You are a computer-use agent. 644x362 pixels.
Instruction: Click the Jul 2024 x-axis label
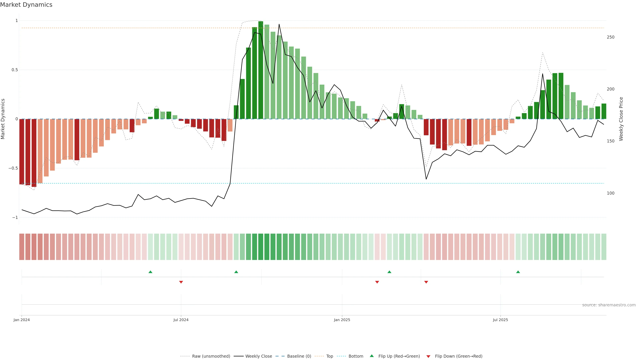181,320
